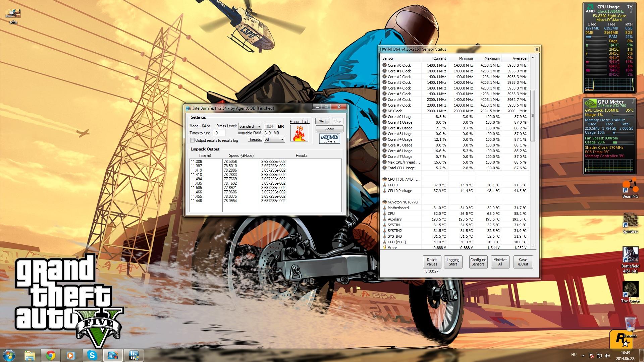This screenshot has width=644, height=362.
Task: Click the PayPal Donate image button
Action: (329, 138)
